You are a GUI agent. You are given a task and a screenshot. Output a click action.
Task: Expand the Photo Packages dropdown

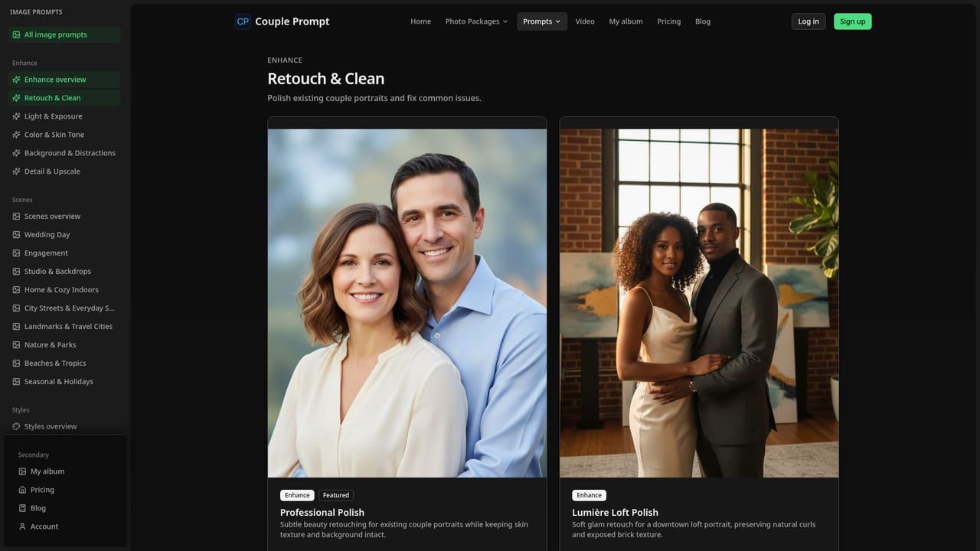click(476, 21)
